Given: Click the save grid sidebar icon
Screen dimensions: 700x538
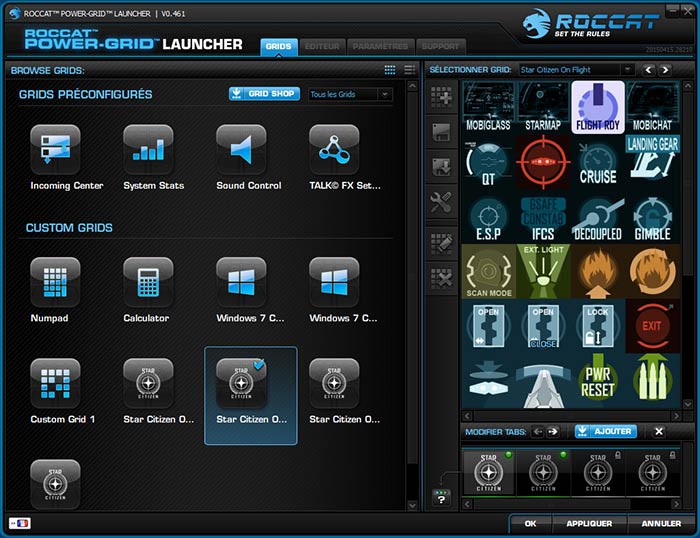Looking at the screenshot, I should pyautogui.click(x=442, y=133).
